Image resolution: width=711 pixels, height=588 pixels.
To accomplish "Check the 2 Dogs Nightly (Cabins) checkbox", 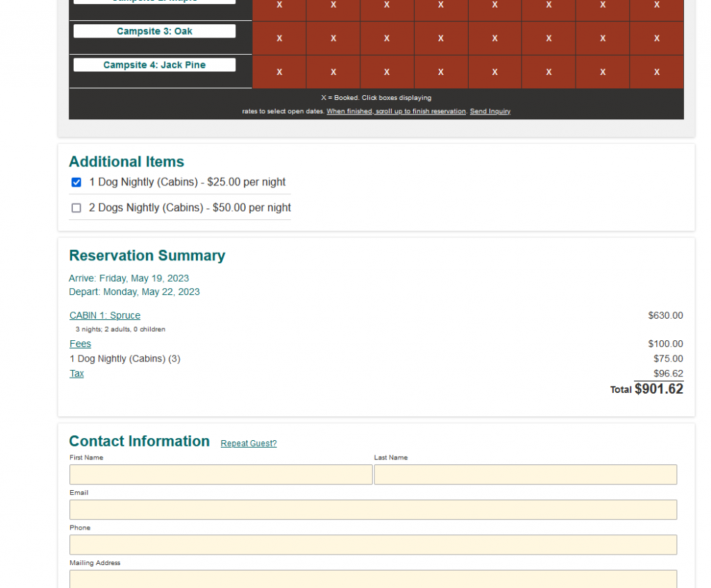I will click(x=76, y=208).
